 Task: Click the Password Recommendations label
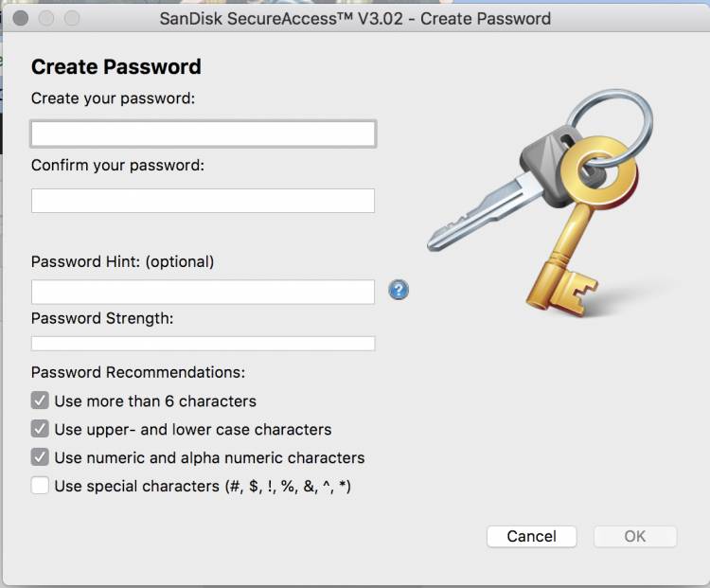138,372
